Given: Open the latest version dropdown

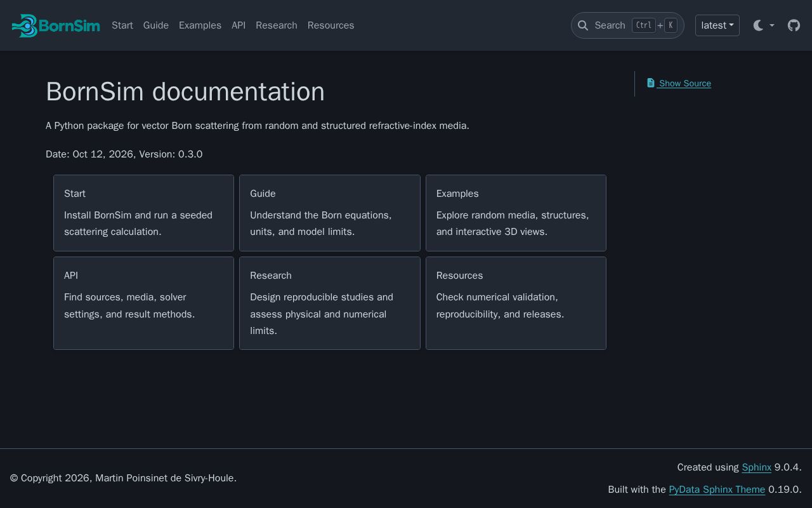Looking at the screenshot, I should coord(717,25).
